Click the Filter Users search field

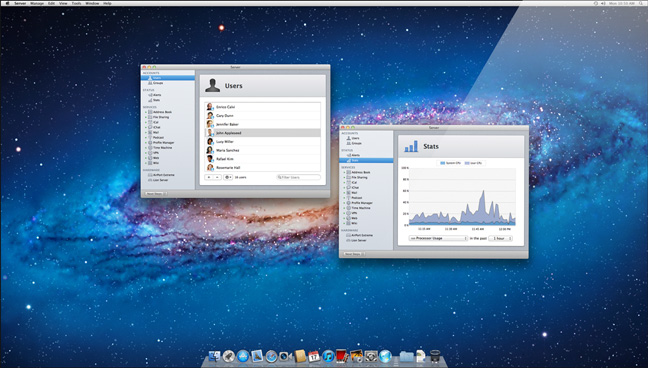tap(298, 177)
